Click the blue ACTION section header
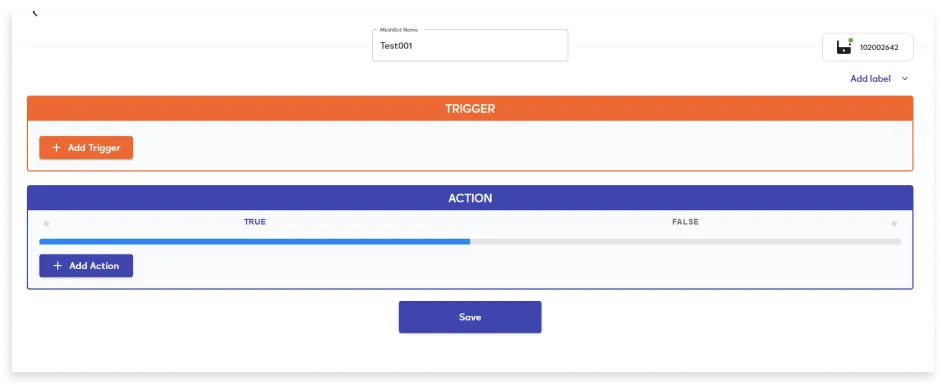 470,198
